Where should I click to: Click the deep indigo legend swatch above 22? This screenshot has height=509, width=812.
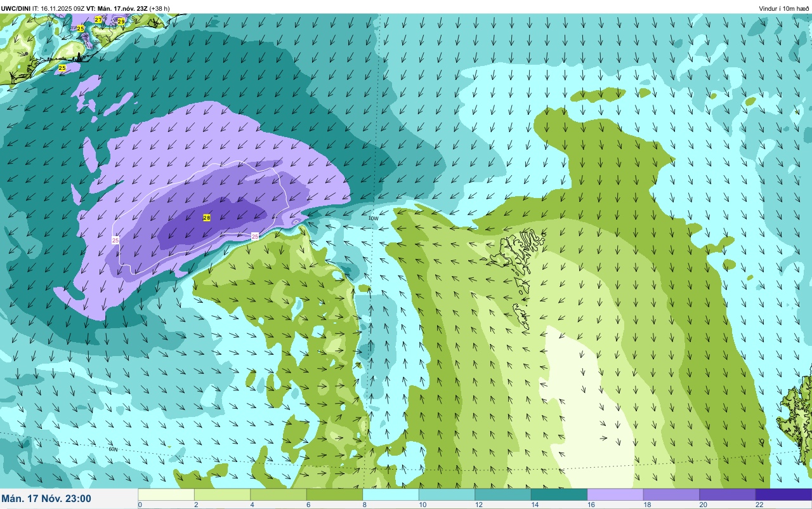pos(783,494)
